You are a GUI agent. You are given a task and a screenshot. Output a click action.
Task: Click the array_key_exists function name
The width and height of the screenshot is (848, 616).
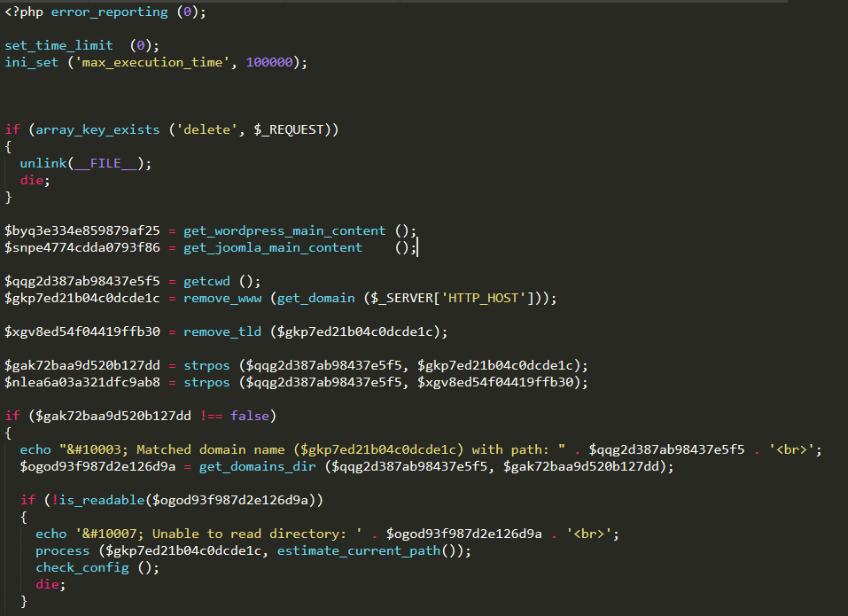(x=97, y=129)
